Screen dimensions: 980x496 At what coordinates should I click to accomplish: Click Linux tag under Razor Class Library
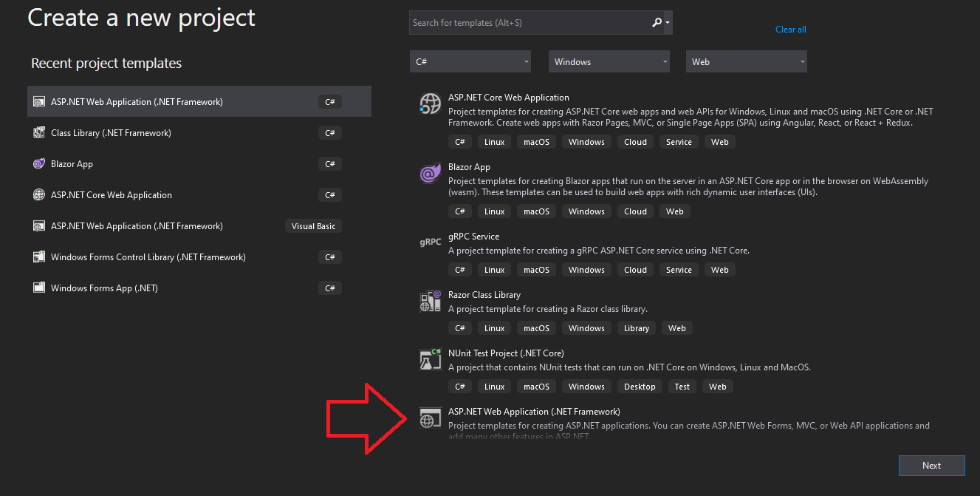click(495, 328)
